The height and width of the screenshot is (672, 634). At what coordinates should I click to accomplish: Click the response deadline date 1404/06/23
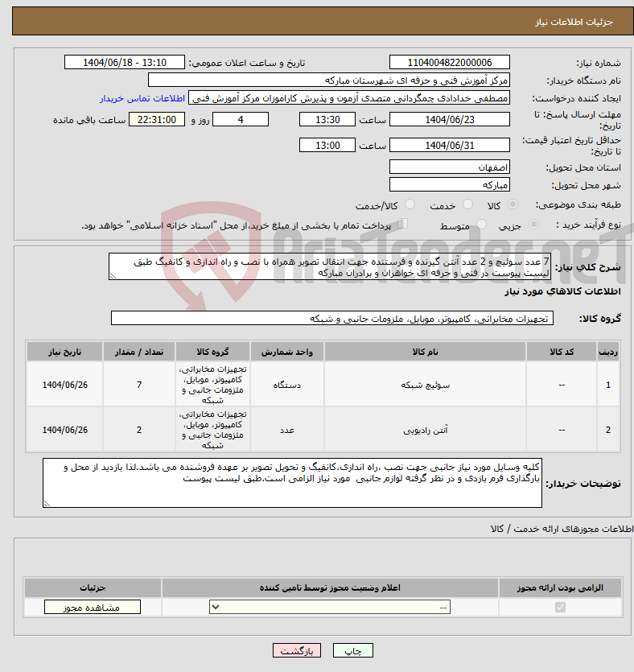(x=450, y=120)
